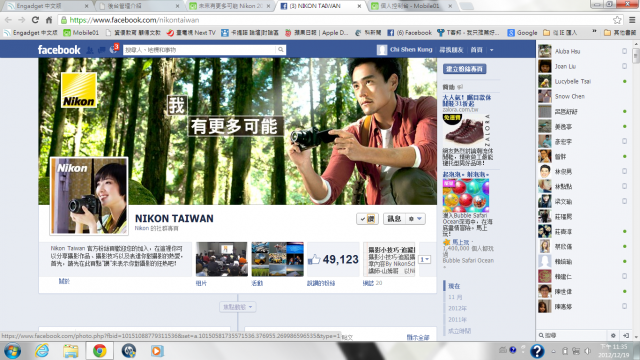Open the photos thumbnail tile
This screenshot has width=640, height=360.
(222, 259)
